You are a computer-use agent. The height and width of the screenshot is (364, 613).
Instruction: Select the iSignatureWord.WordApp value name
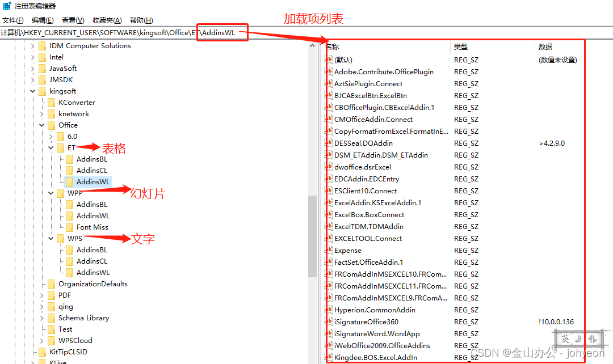pyautogui.click(x=377, y=334)
